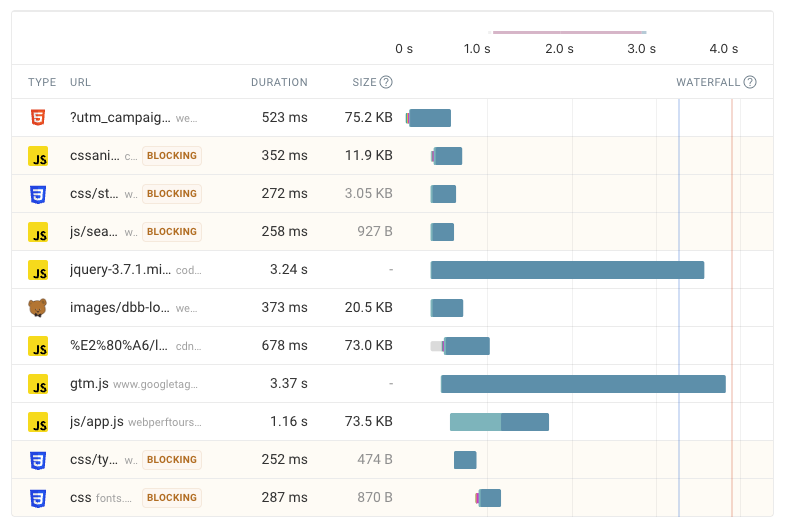Click the bear image icon for images/dbb-lo

tap(38, 308)
